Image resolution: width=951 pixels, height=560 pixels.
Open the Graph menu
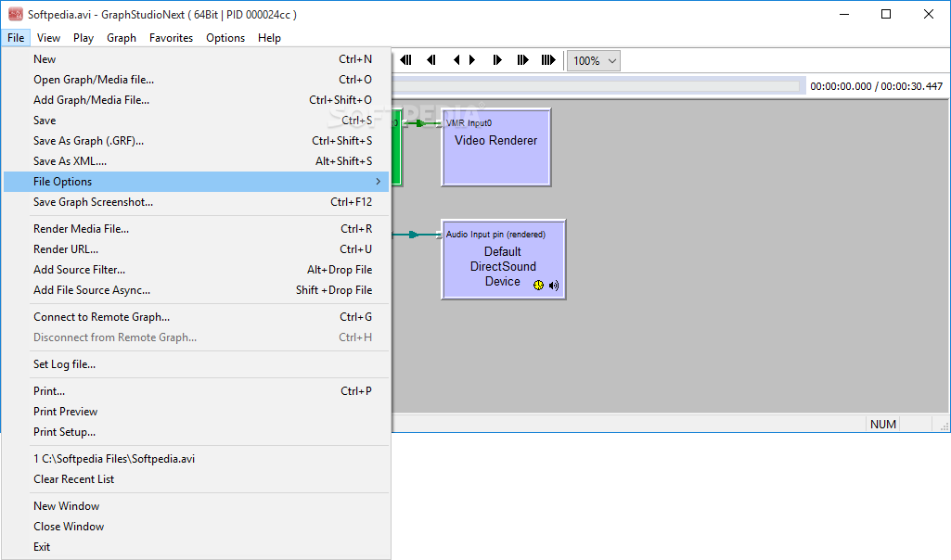click(x=122, y=38)
